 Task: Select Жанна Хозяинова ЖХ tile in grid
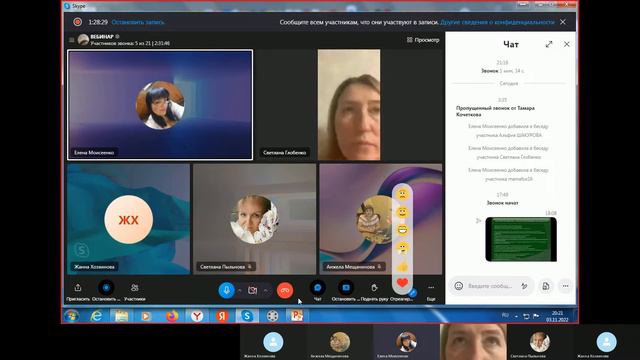(x=129, y=219)
